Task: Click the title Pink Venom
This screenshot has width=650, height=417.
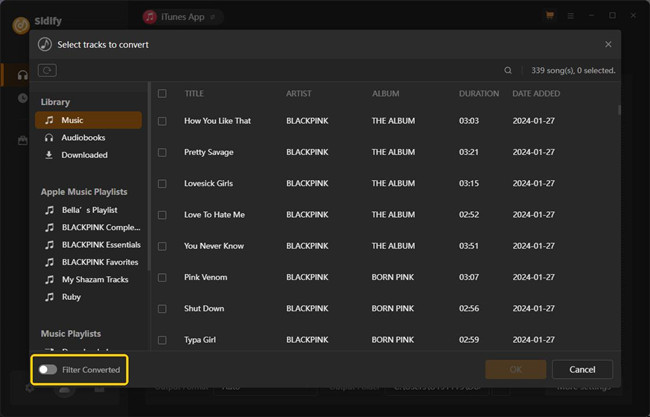Action: [206, 277]
